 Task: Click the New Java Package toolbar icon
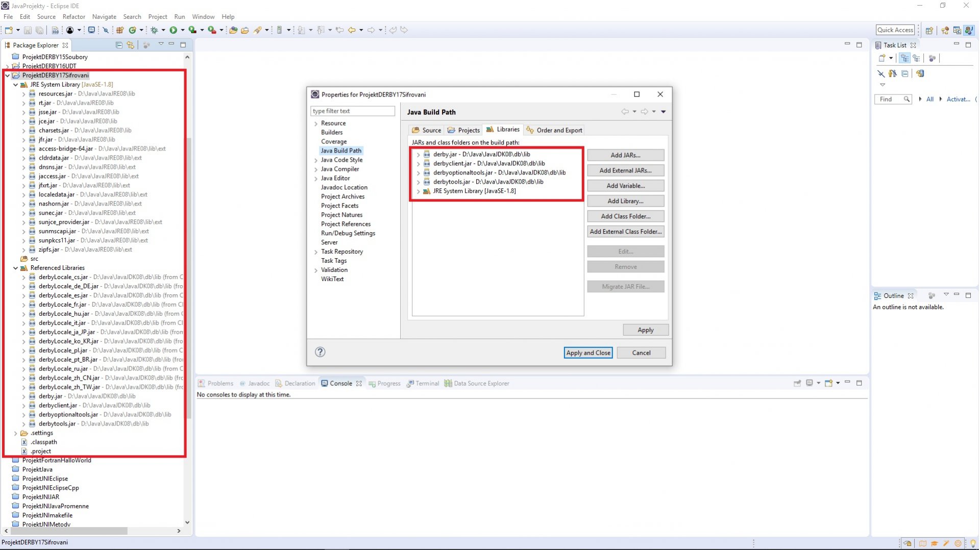tap(120, 30)
